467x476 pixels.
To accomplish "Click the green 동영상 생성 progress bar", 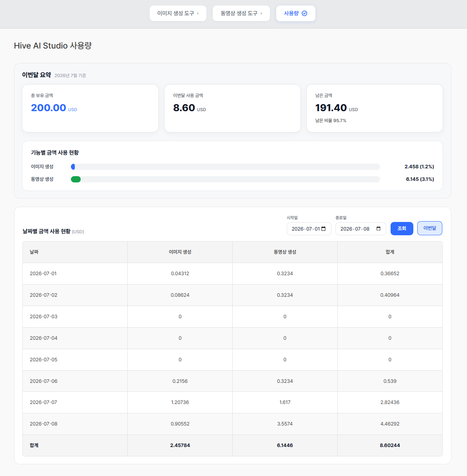I will pyautogui.click(x=76, y=179).
